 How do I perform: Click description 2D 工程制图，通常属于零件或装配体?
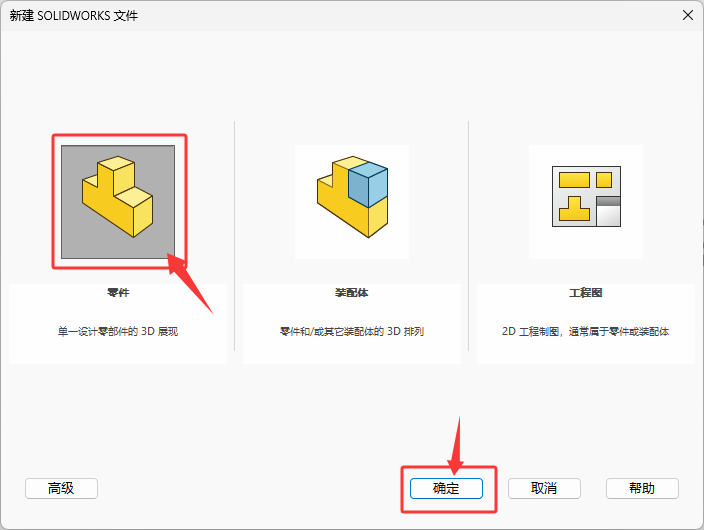[585, 331]
